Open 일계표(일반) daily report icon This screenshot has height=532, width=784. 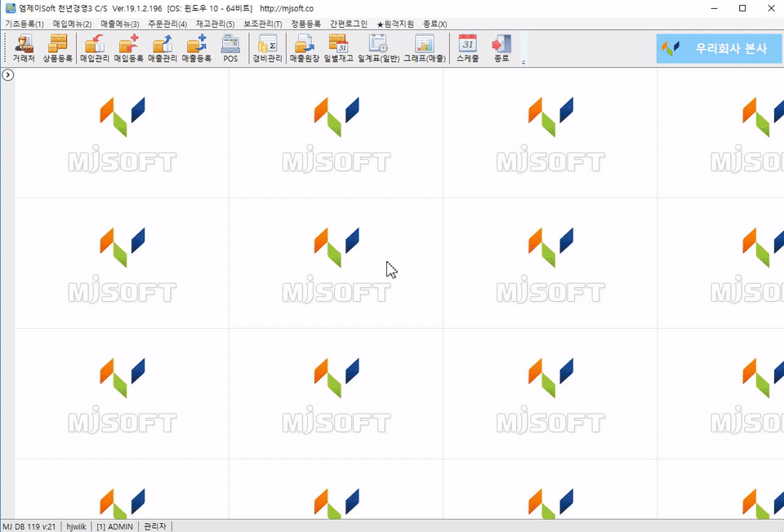(378, 48)
